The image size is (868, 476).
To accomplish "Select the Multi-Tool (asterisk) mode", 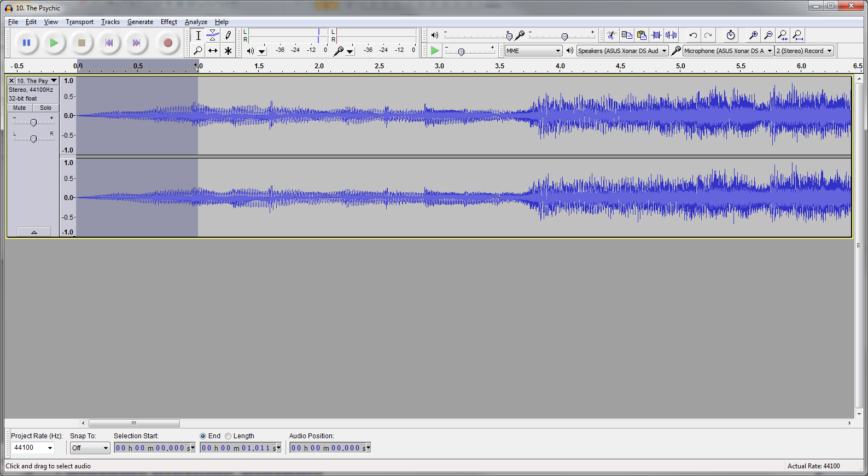I will click(228, 50).
